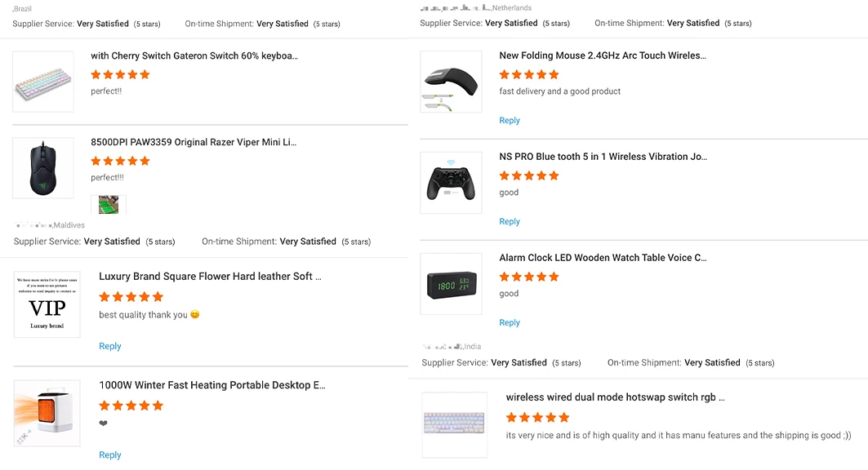Open the New Folding Mouse 2.4GHz title
The height and width of the screenshot is (470, 868).
point(603,55)
